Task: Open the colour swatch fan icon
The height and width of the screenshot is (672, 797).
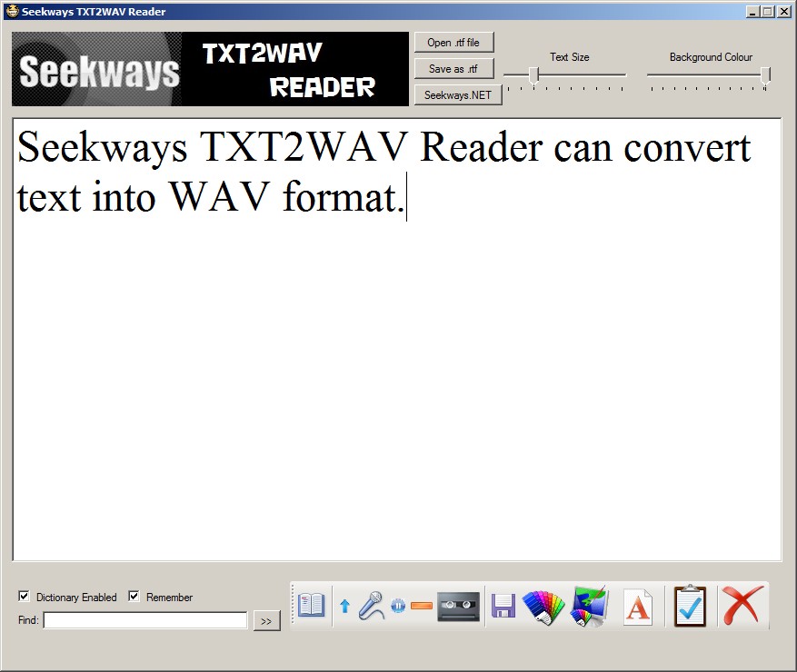Action: pyautogui.click(x=543, y=607)
